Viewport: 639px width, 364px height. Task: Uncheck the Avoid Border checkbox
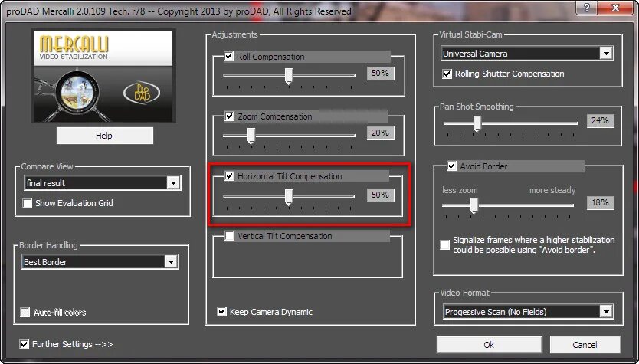(452, 166)
